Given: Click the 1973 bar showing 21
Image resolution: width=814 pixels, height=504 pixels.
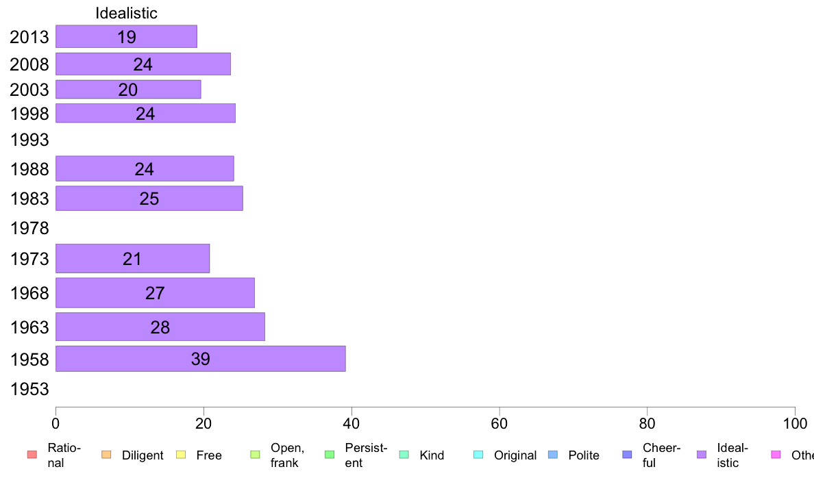Looking at the screenshot, I should coord(132,258).
